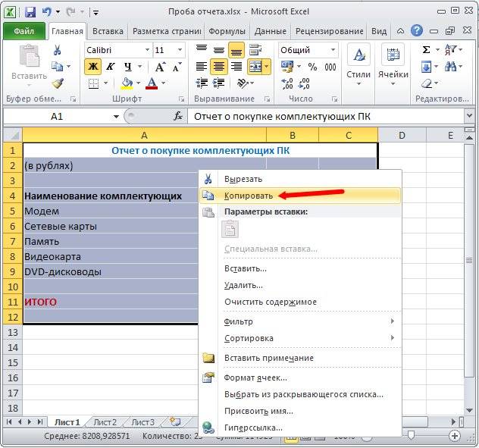This screenshot has height=448, width=479.
Task: Expand the formula bar chevron
Action: pyautogui.click(x=469, y=116)
